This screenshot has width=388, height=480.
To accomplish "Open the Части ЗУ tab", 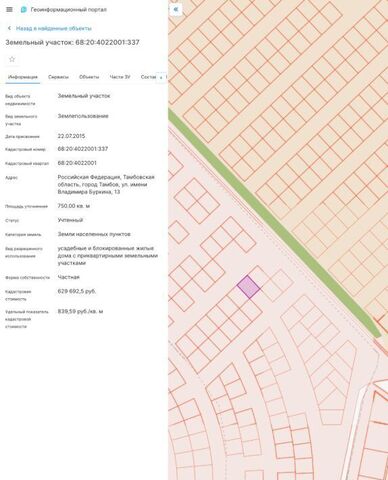I will click(x=120, y=77).
